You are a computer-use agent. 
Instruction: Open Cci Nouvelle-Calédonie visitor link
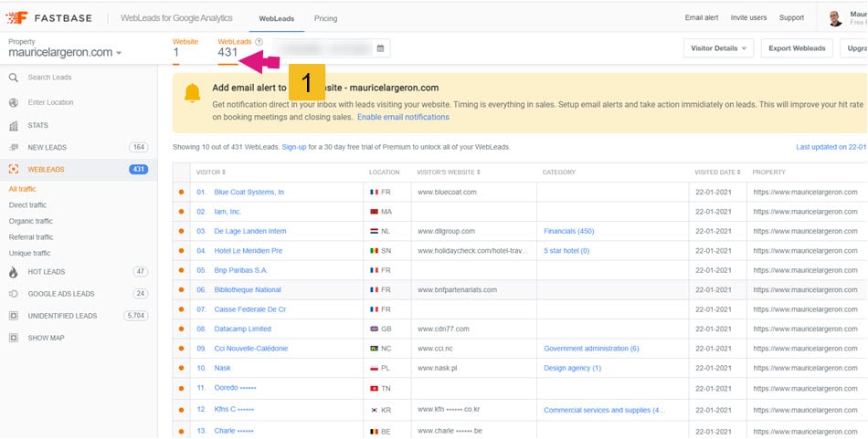click(250, 349)
